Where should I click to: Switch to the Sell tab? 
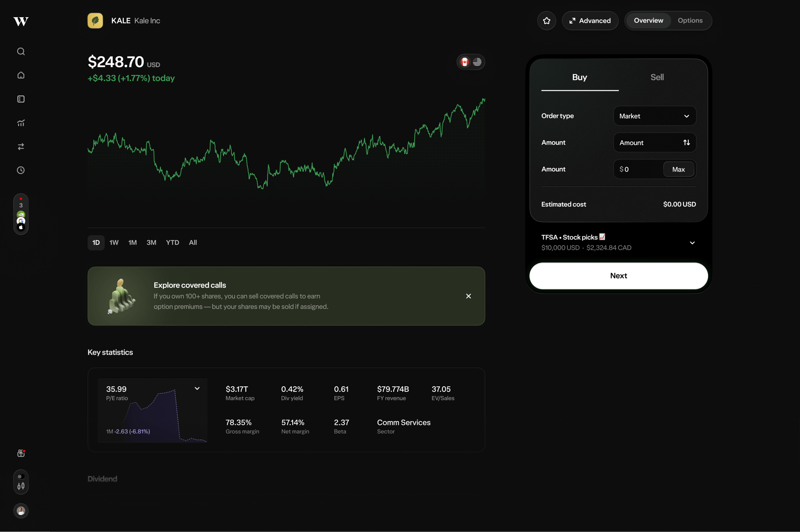657,77
